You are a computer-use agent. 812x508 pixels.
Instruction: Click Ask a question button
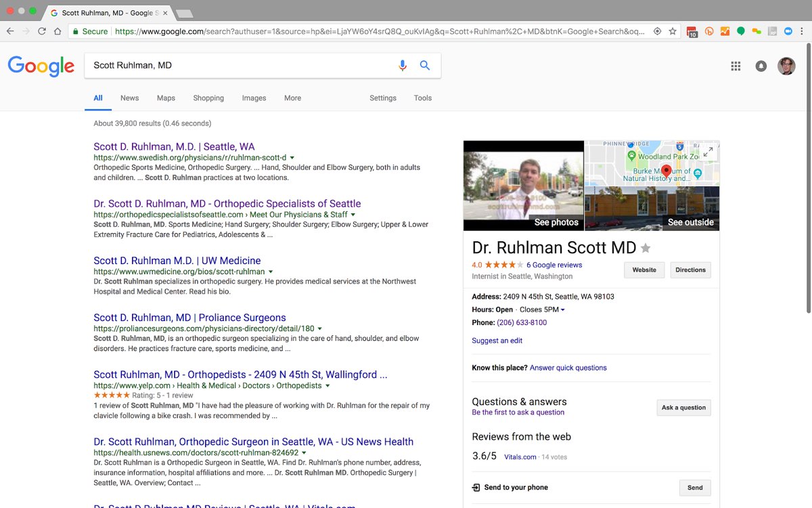(683, 408)
